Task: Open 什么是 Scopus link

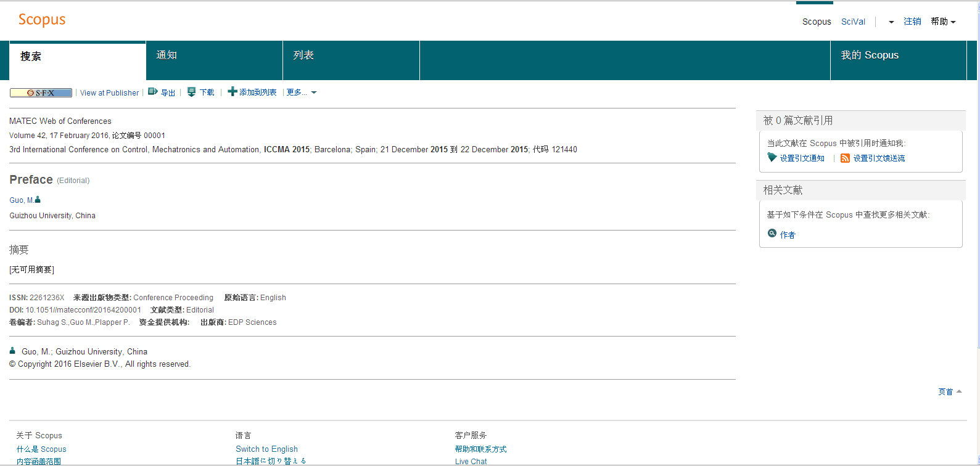Action: coord(41,449)
